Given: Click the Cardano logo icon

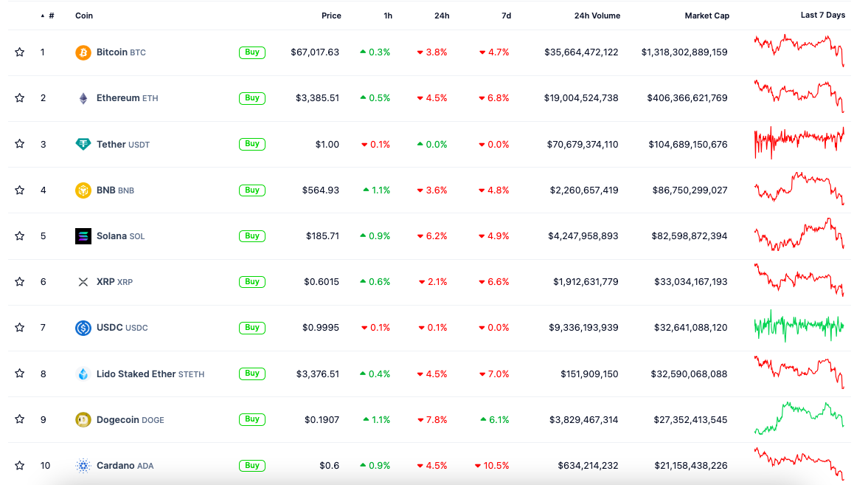Looking at the screenshot, I should click(83, 466).
